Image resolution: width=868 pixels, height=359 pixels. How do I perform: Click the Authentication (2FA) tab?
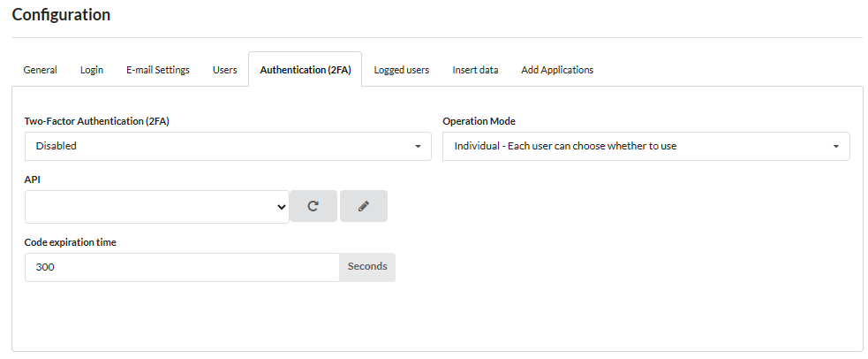click(306, 70)
